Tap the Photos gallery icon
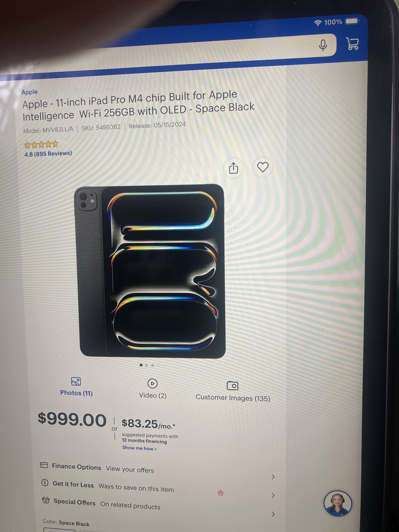This screenshot has width=399, height=532. [76, 381]
